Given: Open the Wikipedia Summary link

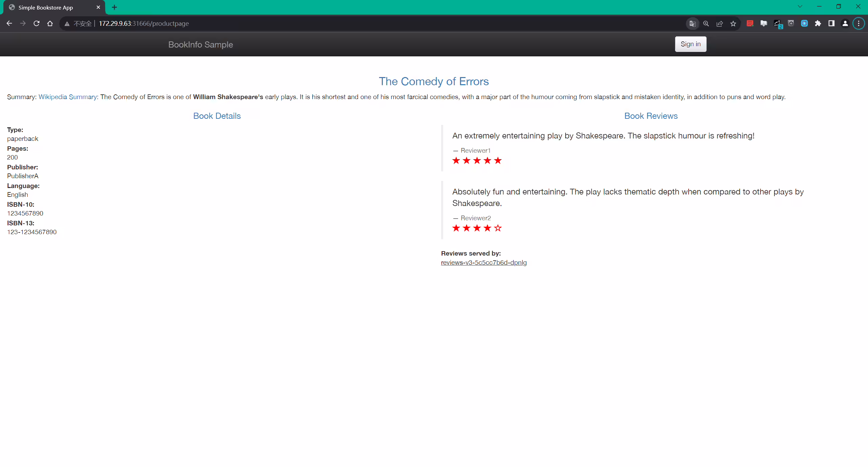Looking at the screenshot, I should tap(67, 97).
